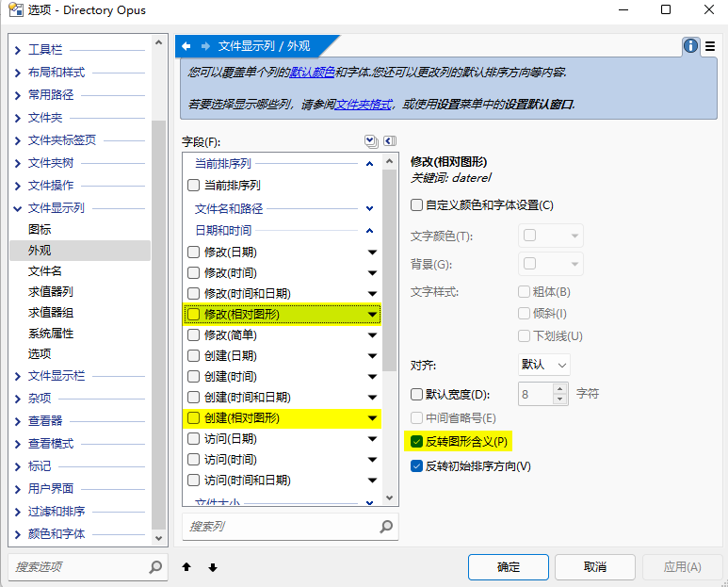Open the arrow menu for 访问(时间)
The image size is (728, 587).
tap(372, 459)
